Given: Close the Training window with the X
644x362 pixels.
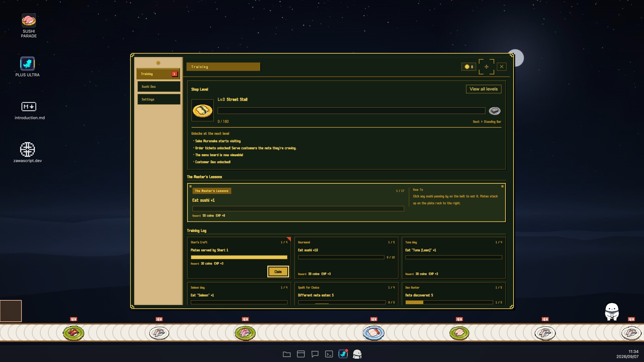Looking at the screenshot, I should click(502, 67).
